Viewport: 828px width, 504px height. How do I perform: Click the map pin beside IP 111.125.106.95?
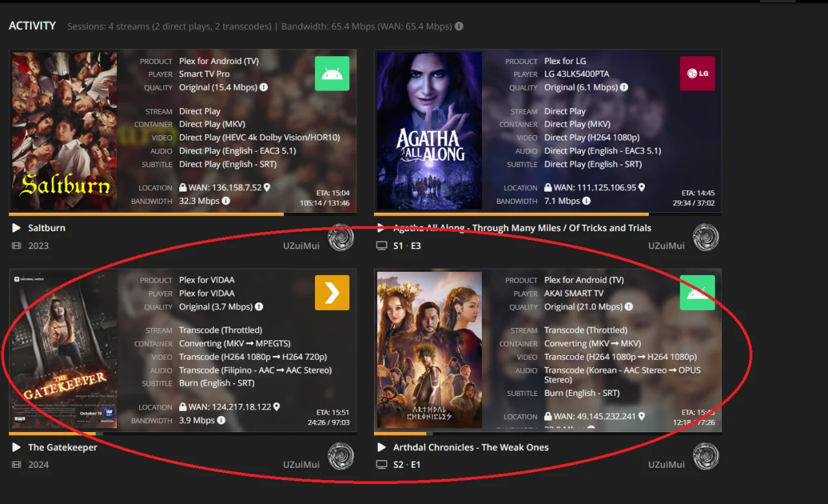[642, 188]
